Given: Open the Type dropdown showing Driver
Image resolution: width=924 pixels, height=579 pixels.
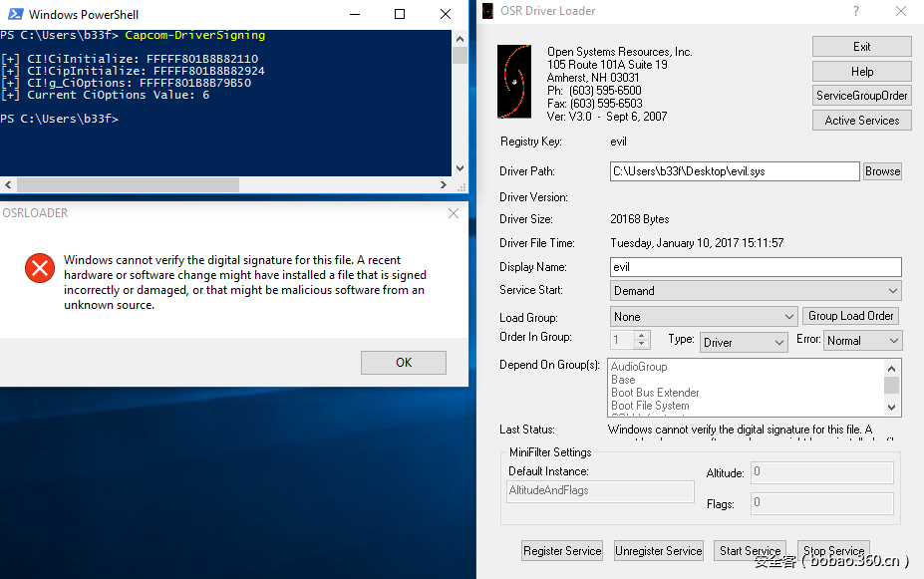Looking at the screenshot, I should (x=744, y=342).
